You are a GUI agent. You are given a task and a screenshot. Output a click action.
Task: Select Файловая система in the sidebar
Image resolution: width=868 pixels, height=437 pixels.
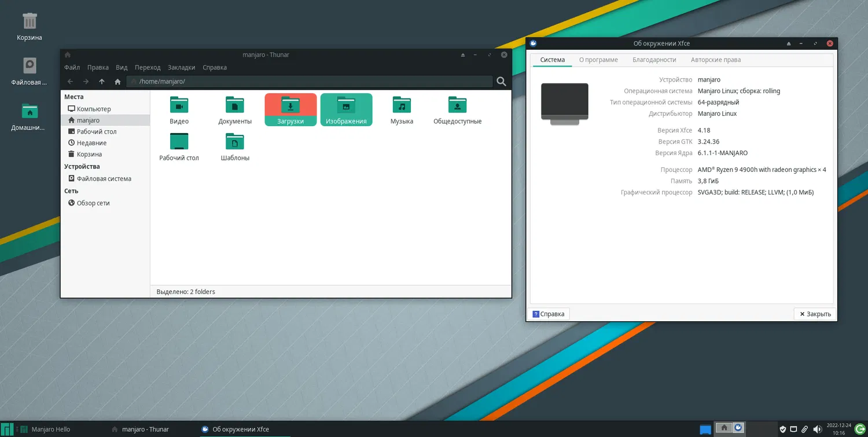point(105,179)
